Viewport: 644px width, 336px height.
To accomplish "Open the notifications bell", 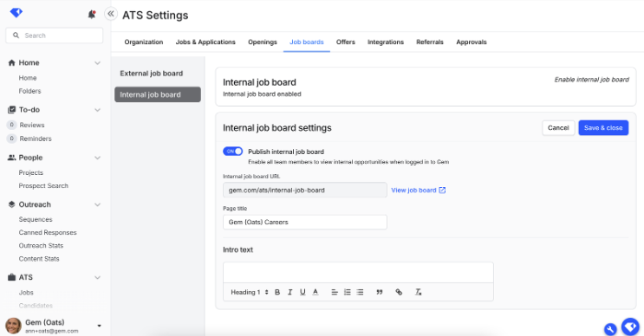I will click(x=92, y=15).
